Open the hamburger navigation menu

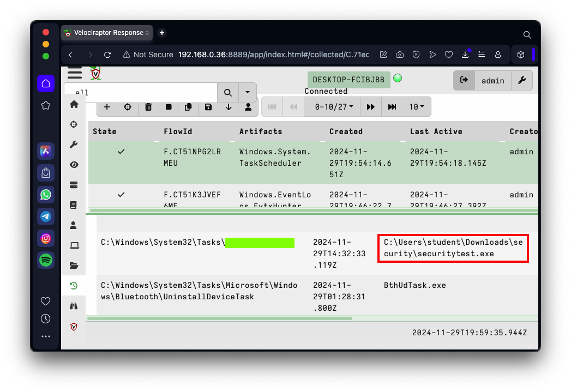click(x=75, y=73)
